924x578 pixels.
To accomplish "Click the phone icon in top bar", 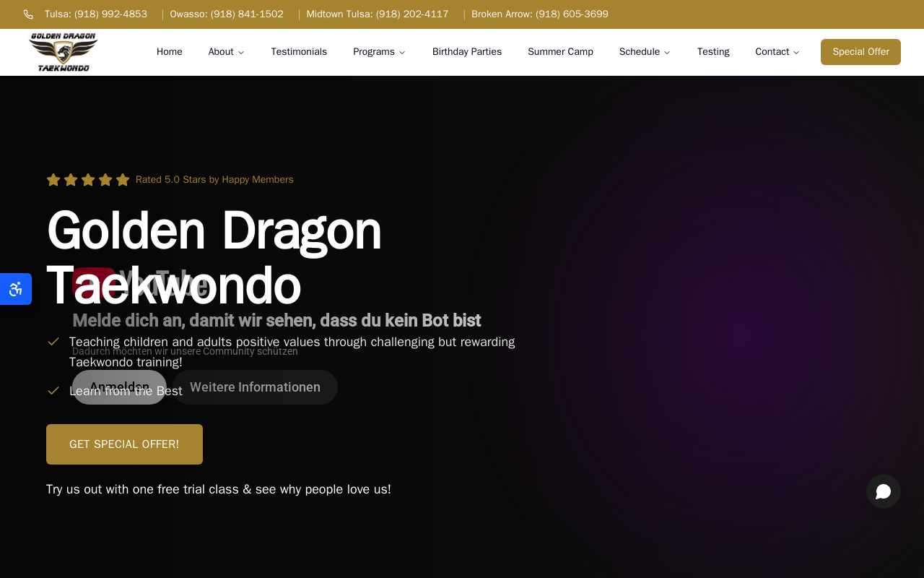I will tap(28, 14).
